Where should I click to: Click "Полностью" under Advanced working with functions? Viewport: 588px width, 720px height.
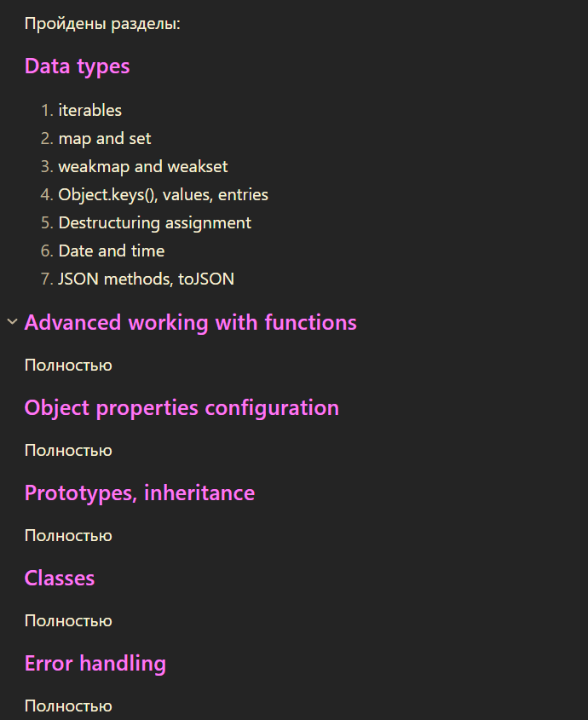pyautogui.click(x=68, y=366)
